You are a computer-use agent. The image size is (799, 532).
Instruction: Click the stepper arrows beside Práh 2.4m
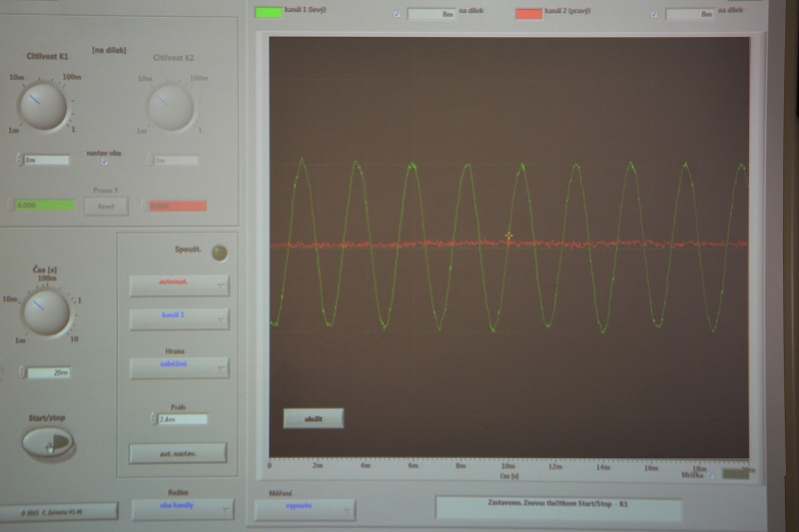pos(154,418)
